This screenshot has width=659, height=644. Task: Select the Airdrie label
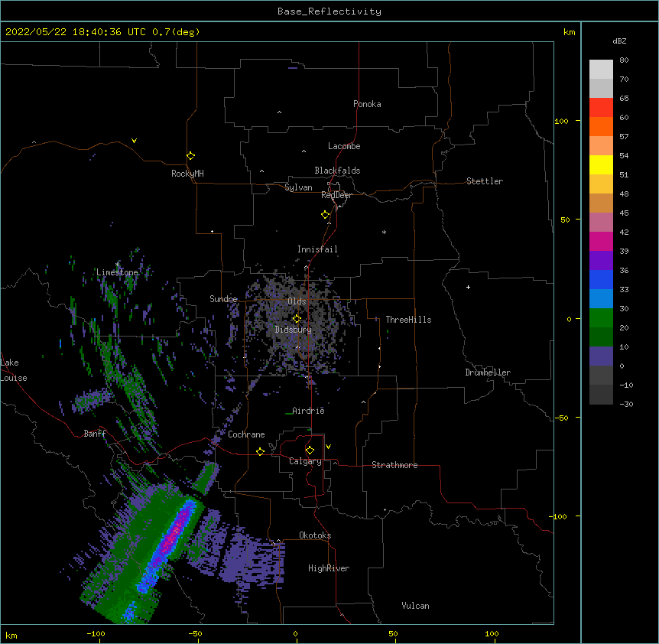[308, 411]
